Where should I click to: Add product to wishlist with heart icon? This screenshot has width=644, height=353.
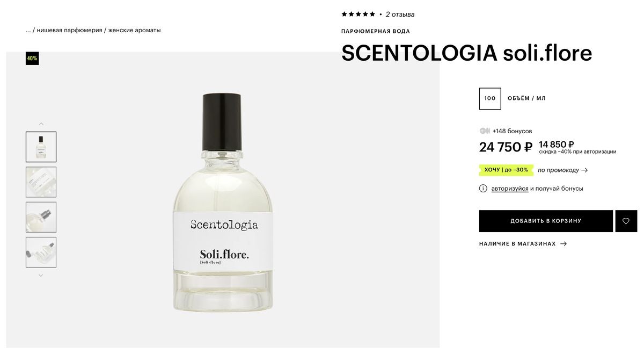[x=626, y=221]
